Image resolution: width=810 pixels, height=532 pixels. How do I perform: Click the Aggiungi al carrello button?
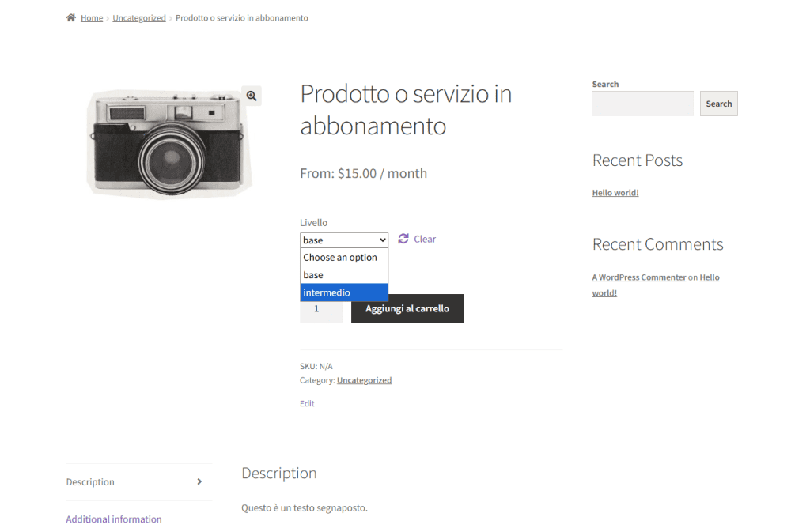click(x=407, y=308)
